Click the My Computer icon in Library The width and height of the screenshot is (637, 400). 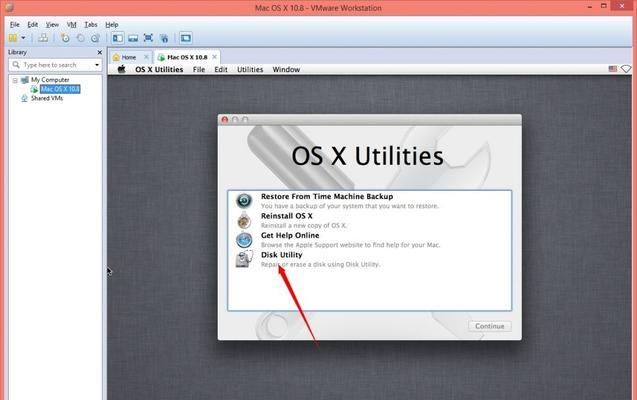pos(25,80)
